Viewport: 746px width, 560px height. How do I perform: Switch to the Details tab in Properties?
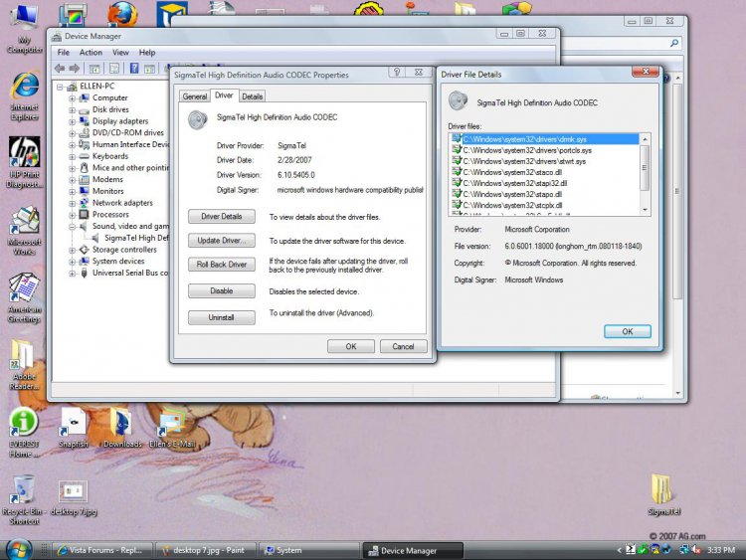253,96
